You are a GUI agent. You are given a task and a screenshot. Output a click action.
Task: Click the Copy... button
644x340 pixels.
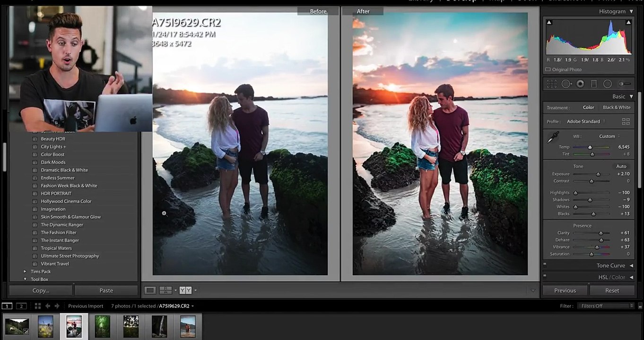[41, 290]
